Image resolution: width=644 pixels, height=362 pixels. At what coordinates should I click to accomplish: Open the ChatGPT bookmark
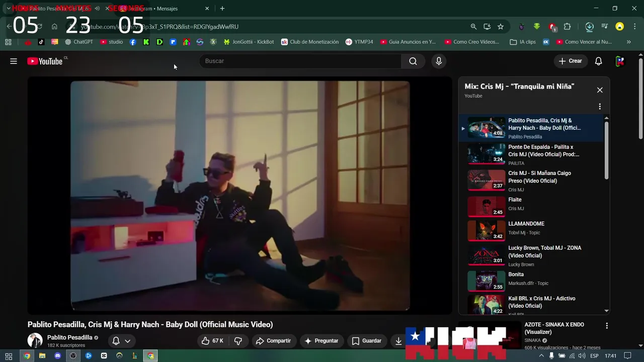point(79,42)
